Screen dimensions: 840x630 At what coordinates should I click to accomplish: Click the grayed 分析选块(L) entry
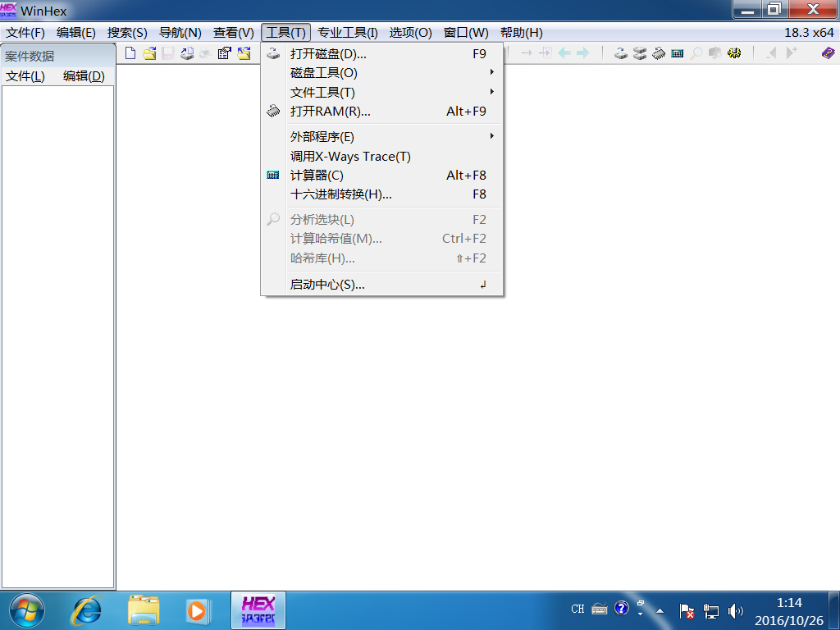[382, 220]
